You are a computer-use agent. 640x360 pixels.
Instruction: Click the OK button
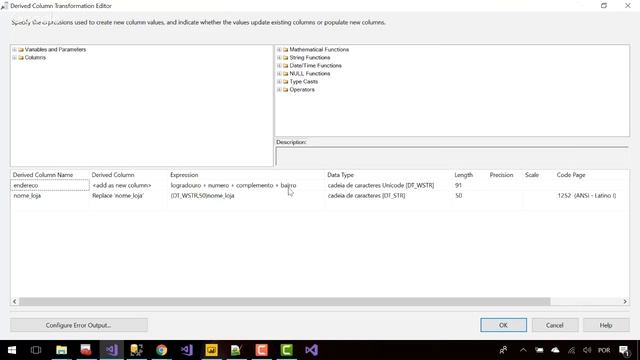pos(503,325)
